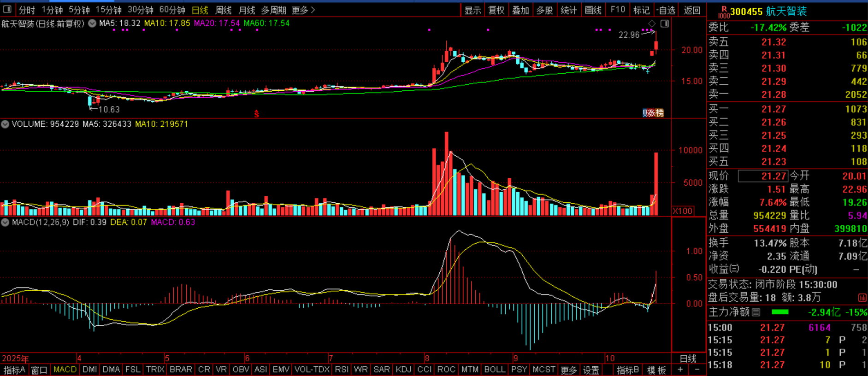Select the KDJ indicator tab
This screenshot has height=376, width=868.
pyautogui.click(x=404, y=370)
